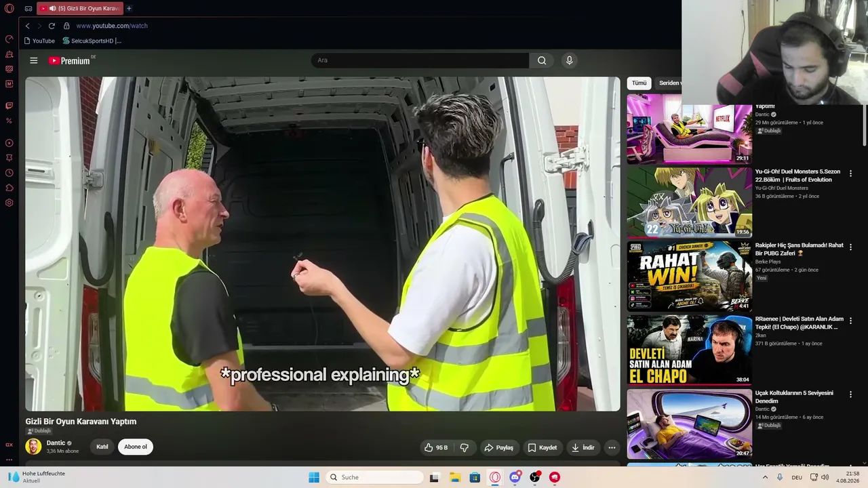The height and width of the screenshot is (488, 868).
Task: Download the video with İndir
Action: click(x=583, y=447)
